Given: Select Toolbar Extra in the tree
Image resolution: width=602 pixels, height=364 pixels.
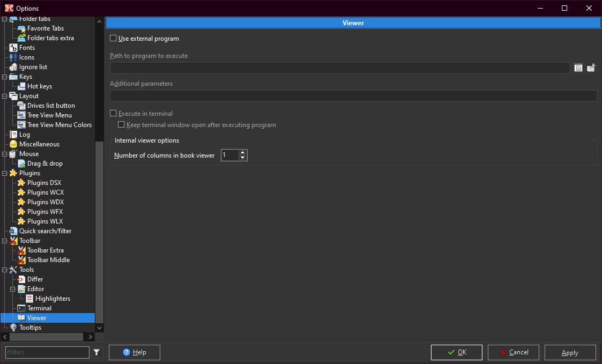Looking at the screenshot, I should tap(46, 250).
